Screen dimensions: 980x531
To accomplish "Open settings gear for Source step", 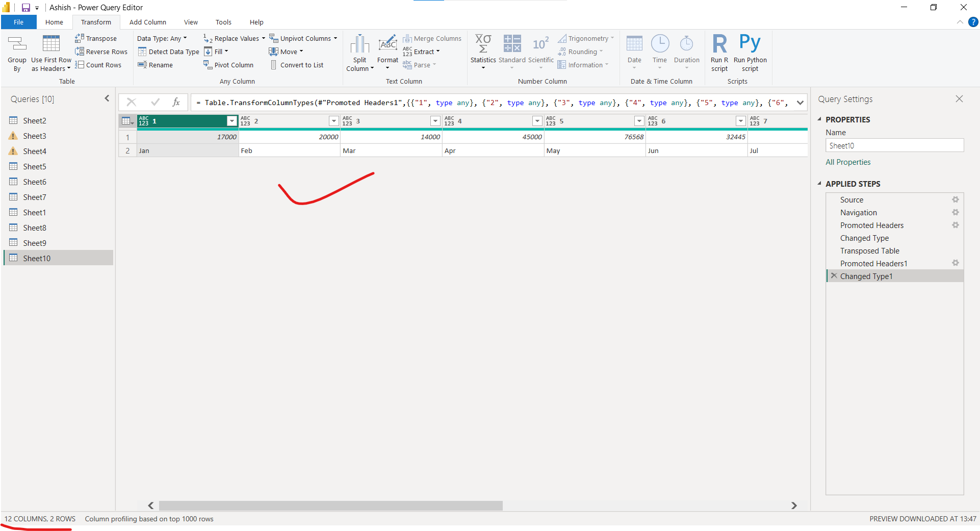I will point(955,200).
